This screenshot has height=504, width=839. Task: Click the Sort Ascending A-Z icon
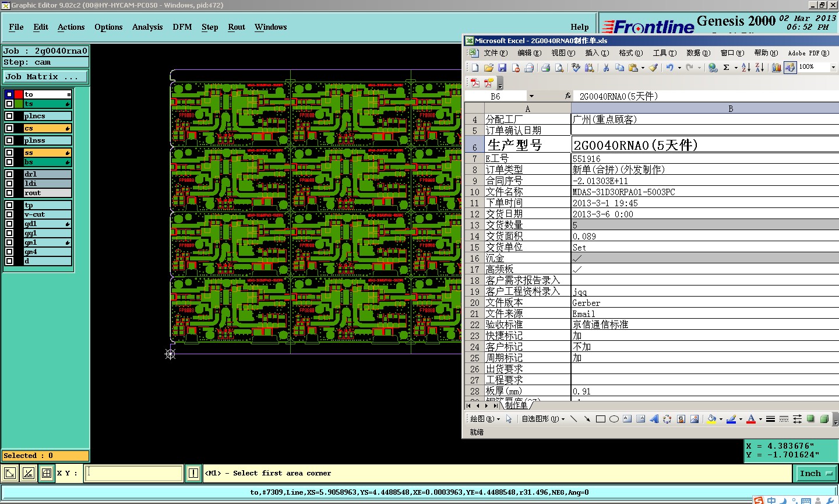746,68
